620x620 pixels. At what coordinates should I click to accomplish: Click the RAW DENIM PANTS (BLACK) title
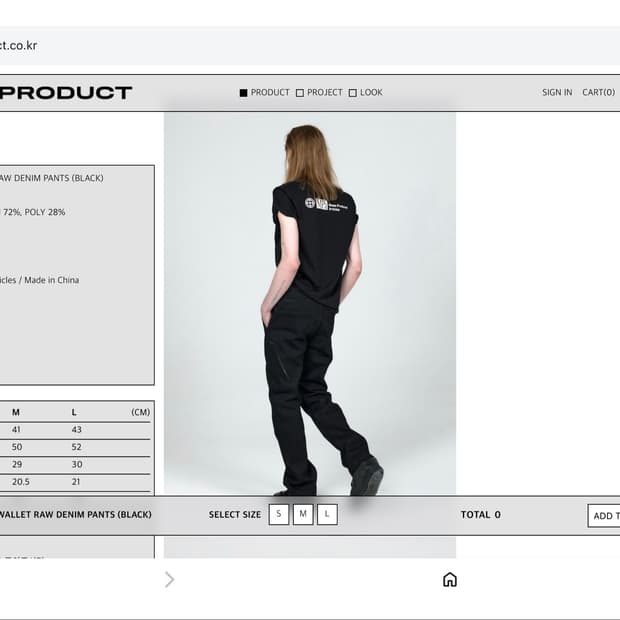(51, 178)
